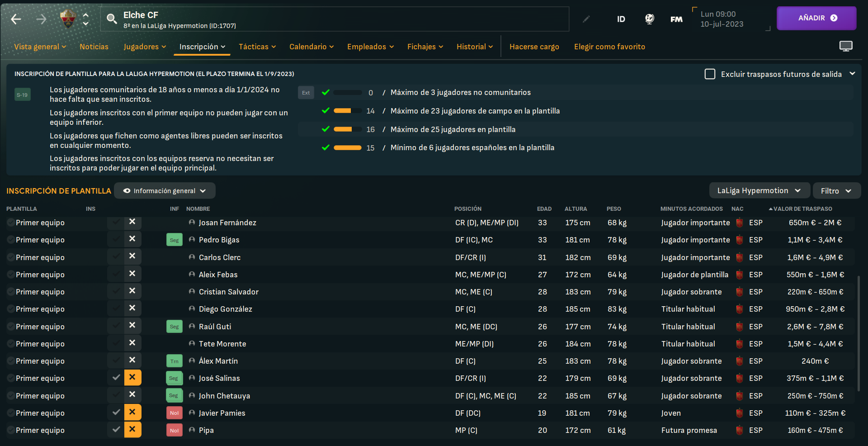Toggle the orange X for José Salinas

pyautogui.click(x=132, y=377)
